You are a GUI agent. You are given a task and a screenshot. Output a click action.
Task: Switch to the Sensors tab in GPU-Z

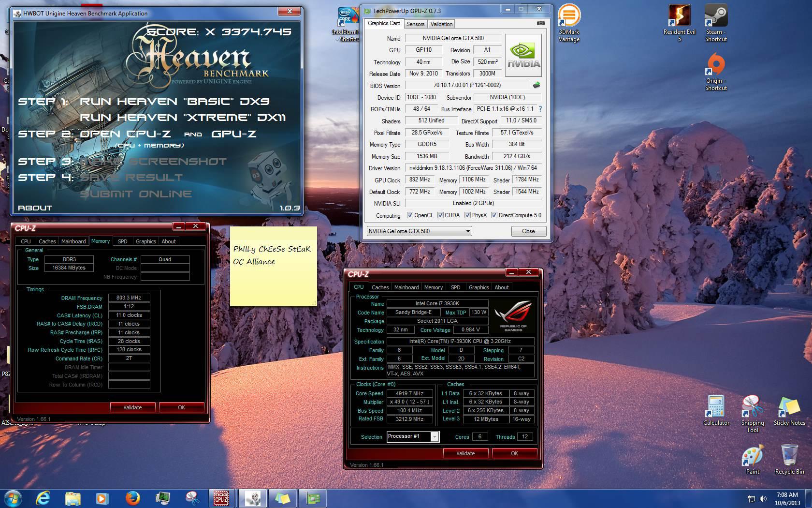click(x=415, y=24)
